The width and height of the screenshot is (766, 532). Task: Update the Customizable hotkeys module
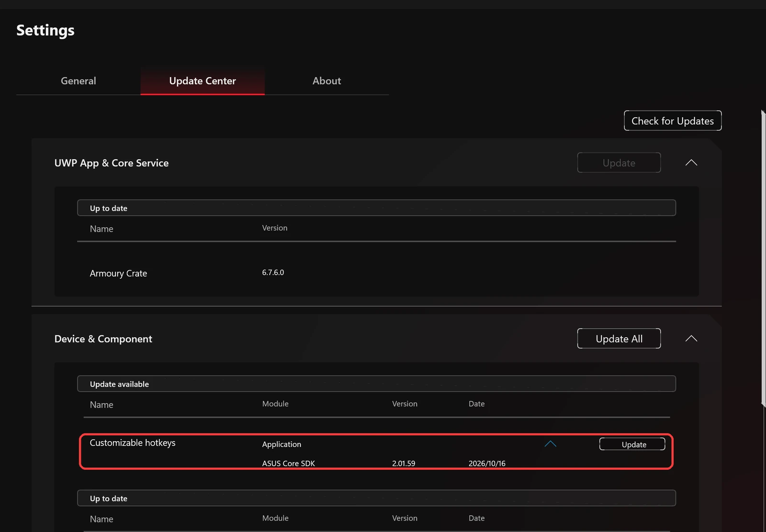click(x=632, y=444)
